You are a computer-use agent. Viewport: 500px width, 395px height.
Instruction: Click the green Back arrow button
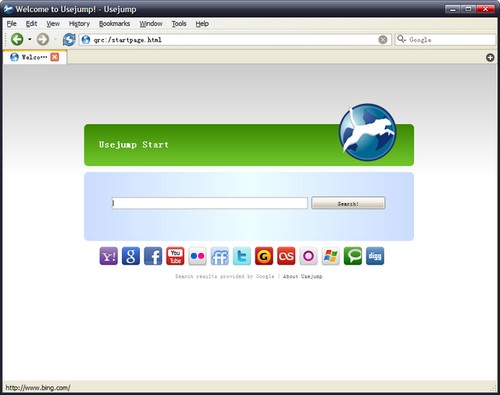point(17,39)
